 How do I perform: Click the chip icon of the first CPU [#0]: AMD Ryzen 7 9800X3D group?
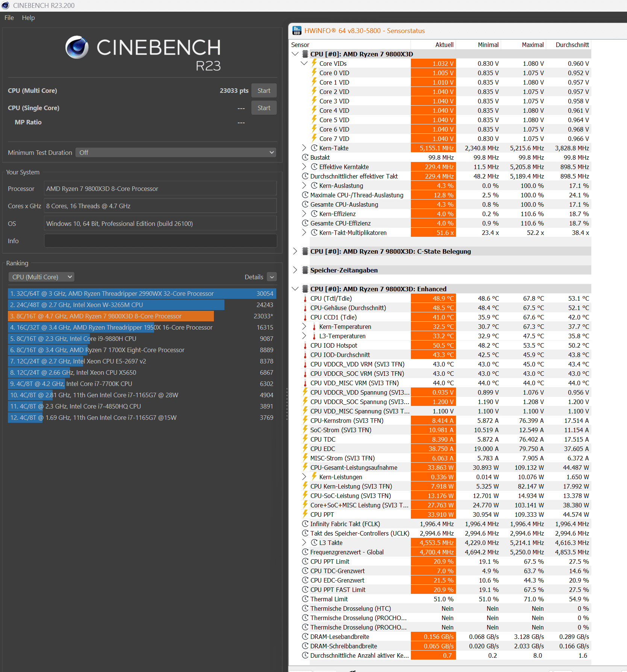[305, 54]
